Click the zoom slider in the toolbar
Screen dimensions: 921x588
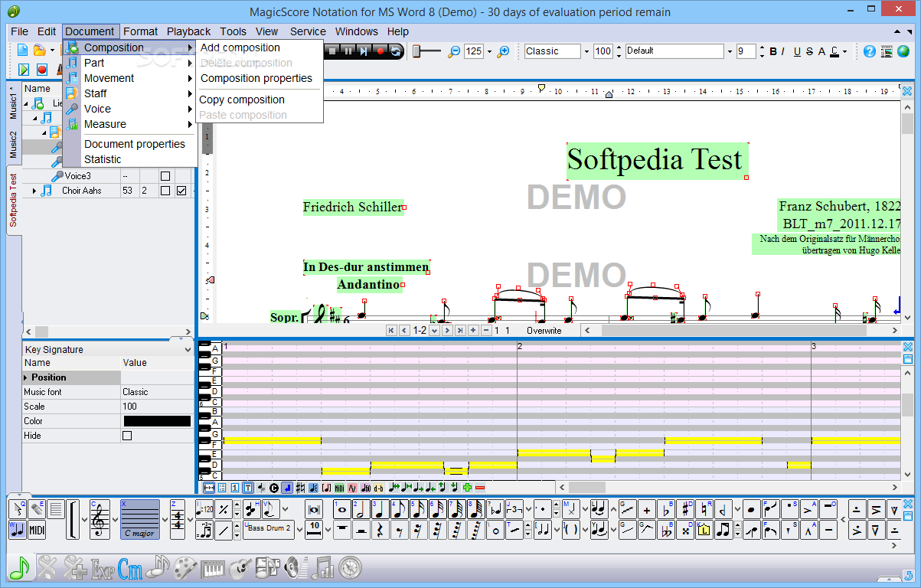(427, 51)
